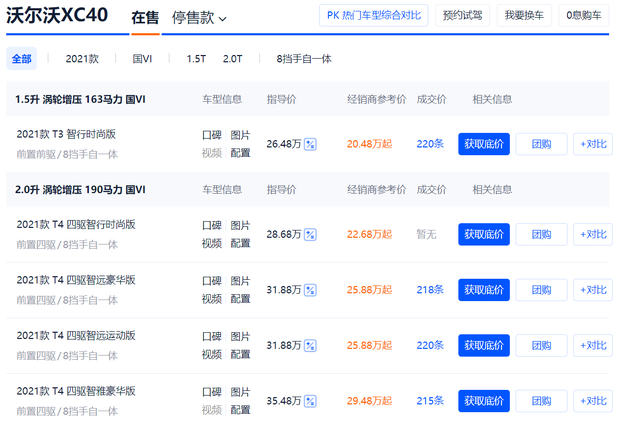The width and height of the screenshot is (620, 421).
Task: Add T4 四驱智远运动版 to 对比
Action: pyautogui.click(x=593, y=345)
